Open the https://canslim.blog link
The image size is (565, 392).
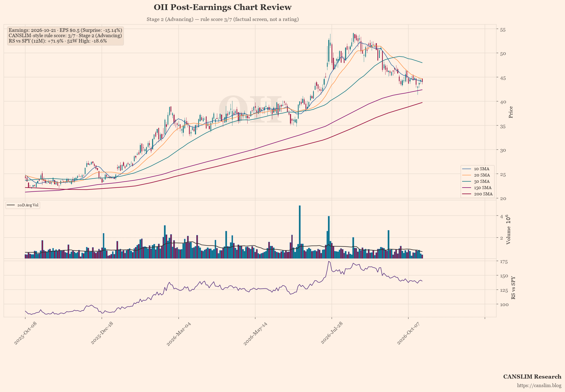[539, 385]
